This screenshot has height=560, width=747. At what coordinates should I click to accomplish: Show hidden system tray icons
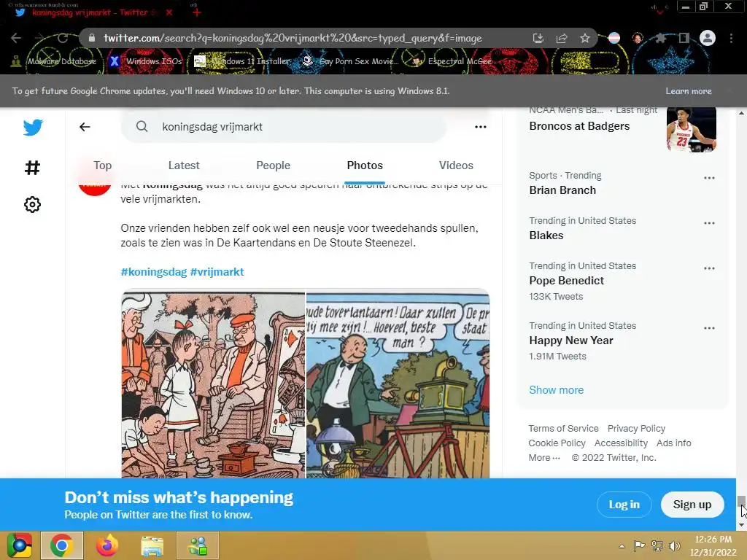[622, 546]
